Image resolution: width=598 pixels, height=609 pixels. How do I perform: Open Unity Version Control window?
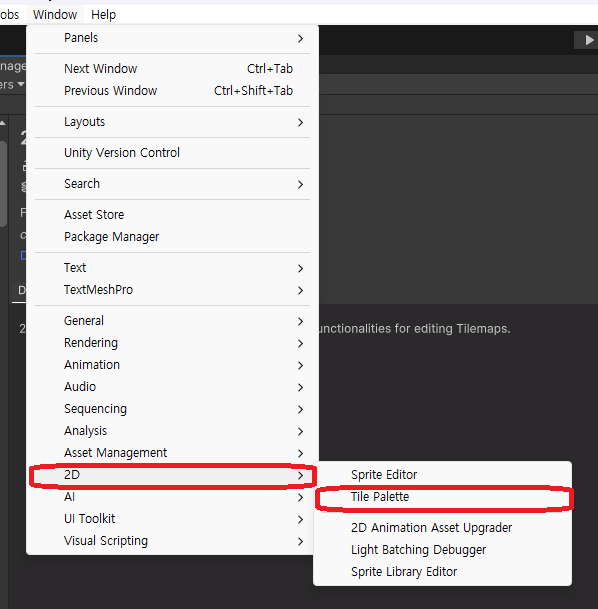(x=172, y=153)
